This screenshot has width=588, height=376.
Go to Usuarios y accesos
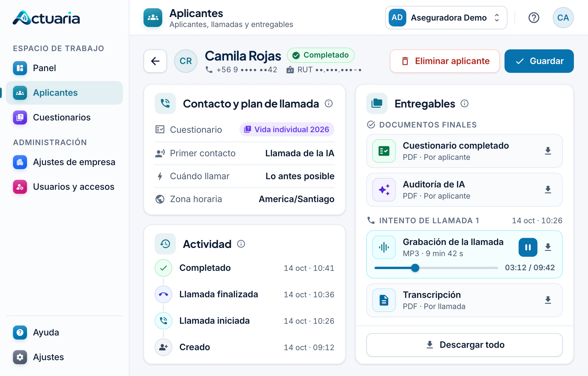pyautogui.click(x=64, y=187)
